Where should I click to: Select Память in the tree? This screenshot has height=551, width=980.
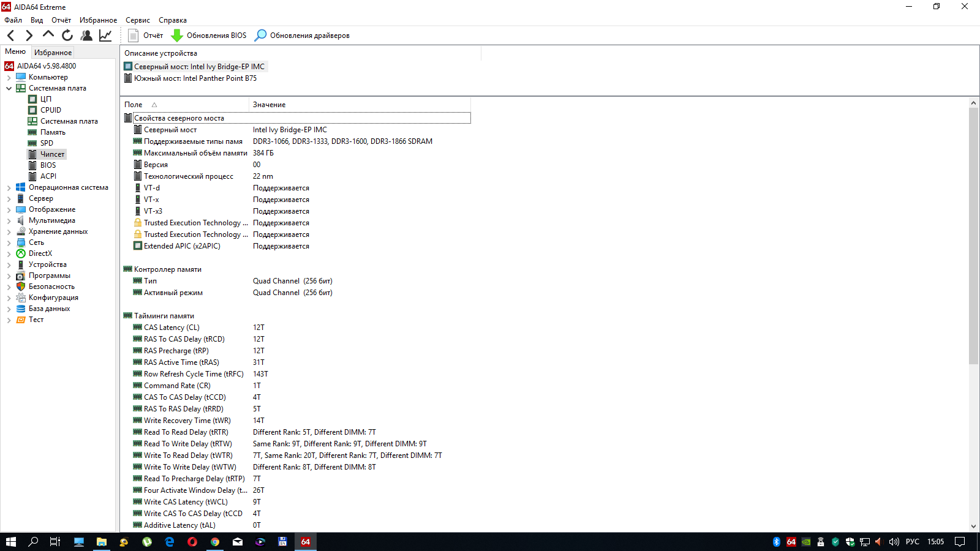[x=53, y=132]
